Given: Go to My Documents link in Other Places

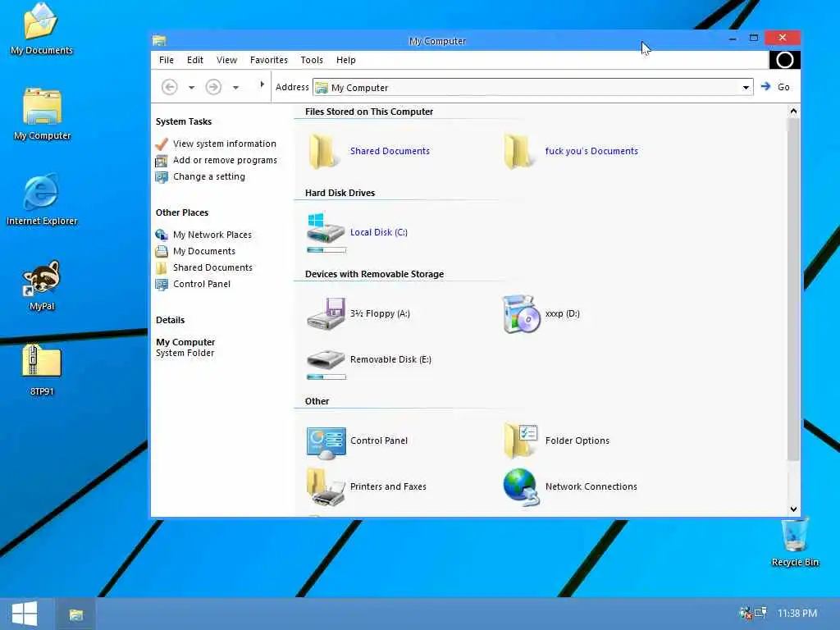Looking at the screenshot, I should 204,251.
